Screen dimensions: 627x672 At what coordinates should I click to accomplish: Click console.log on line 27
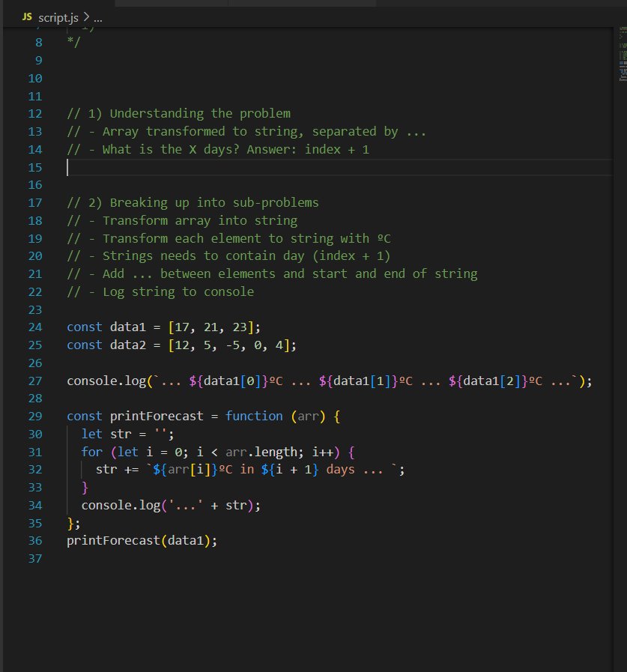[x=106, y=381]
